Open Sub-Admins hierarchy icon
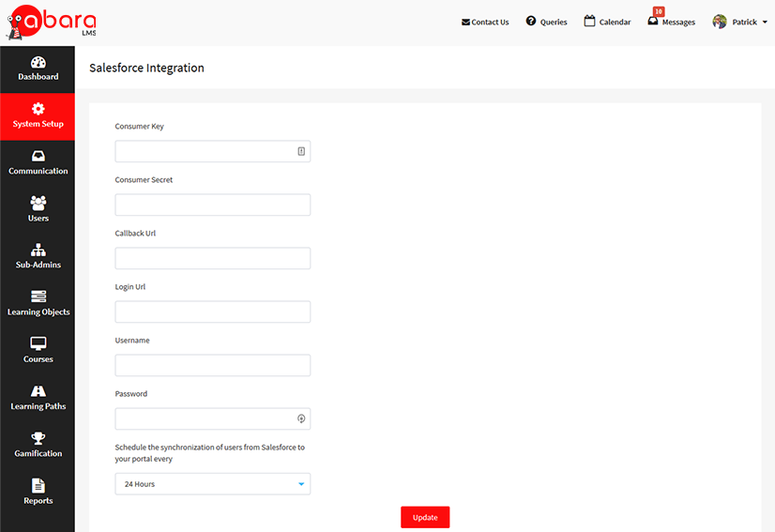Image resolution: width=775 pixels, height=532 pixels. 38,250
